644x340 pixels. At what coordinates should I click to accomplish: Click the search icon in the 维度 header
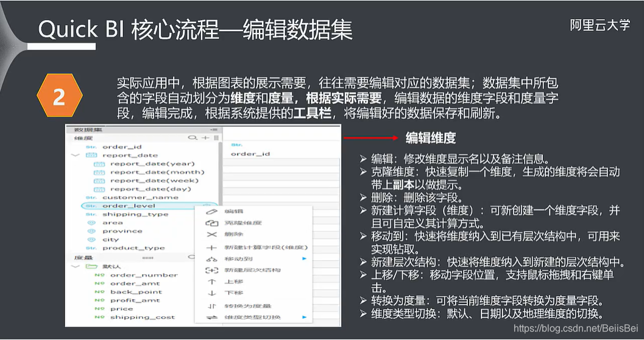[192, 138]
